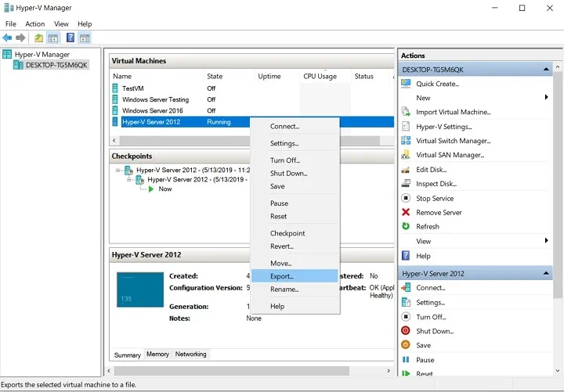
Task: Switch to the Networking tab
Action: click(190, 354)
